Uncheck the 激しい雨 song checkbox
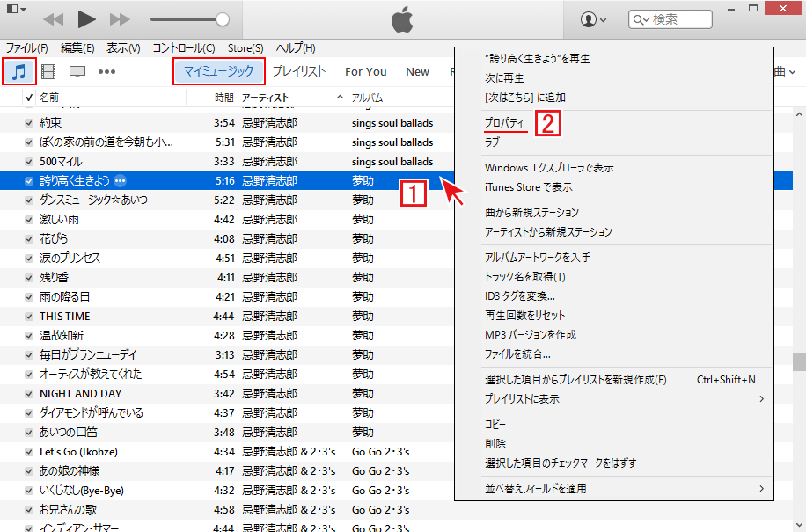The image size is (806, 532). point(29,220)
